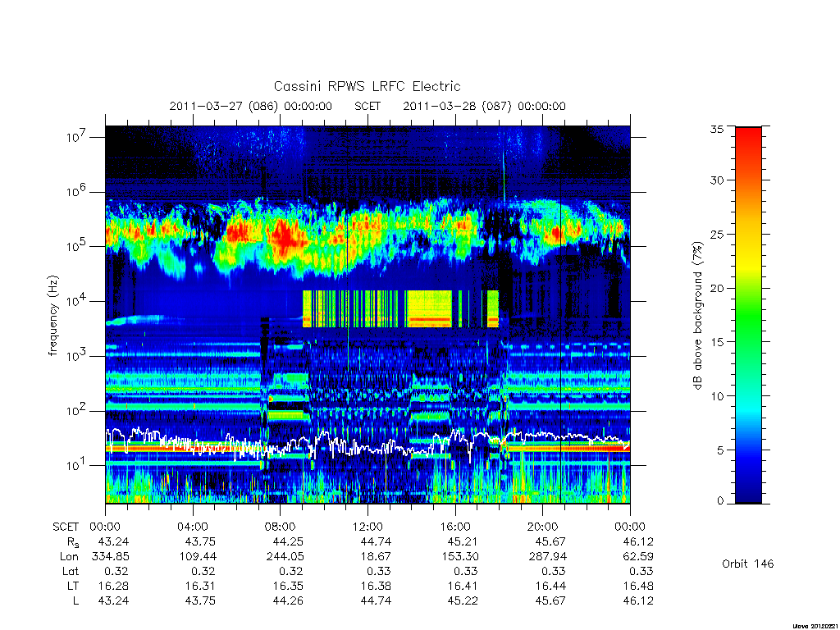Click the 'LT' row header
The height and width of the screenshot is (630, 840).
coord(73,586)
